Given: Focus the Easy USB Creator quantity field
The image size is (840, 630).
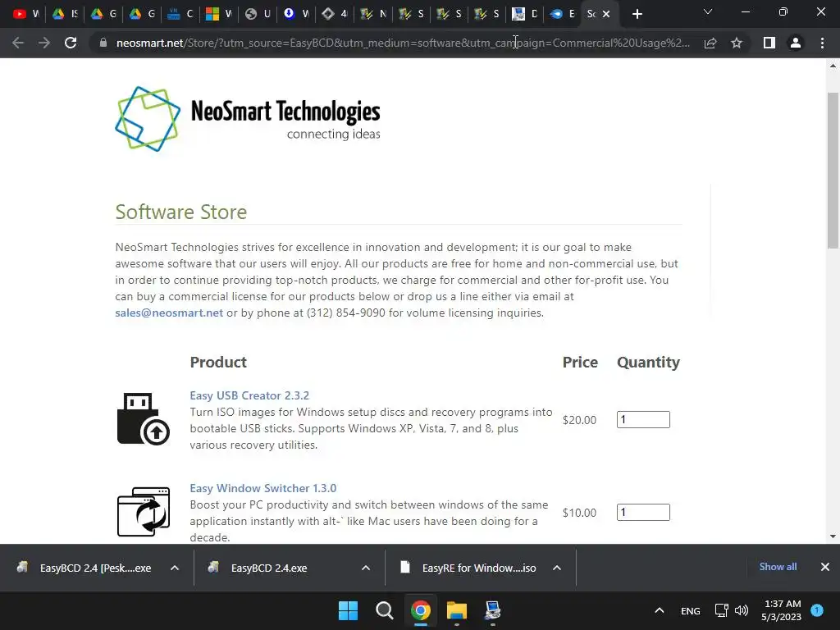Looking at the screenshot, I should tap(643, 419).
